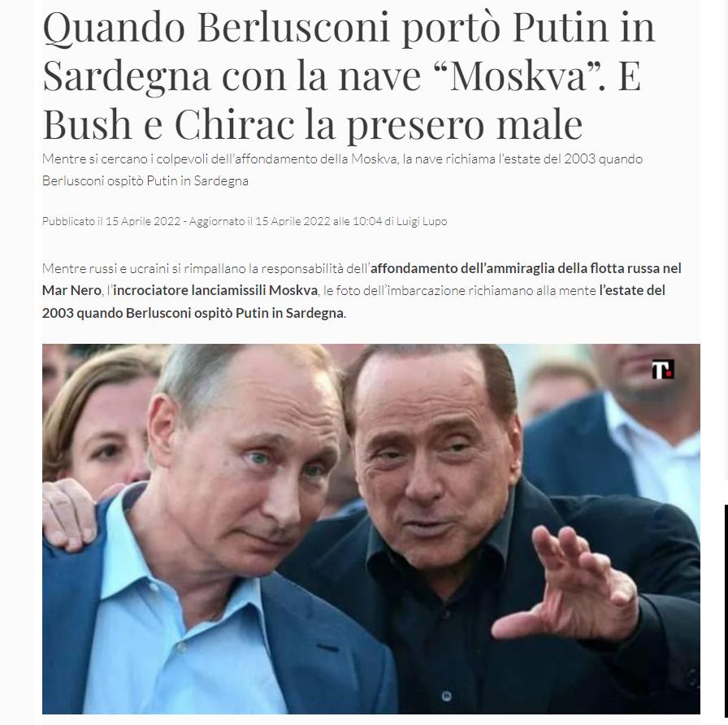
Task: Click the man in the dark shirt gesturing
Action: 487,534
